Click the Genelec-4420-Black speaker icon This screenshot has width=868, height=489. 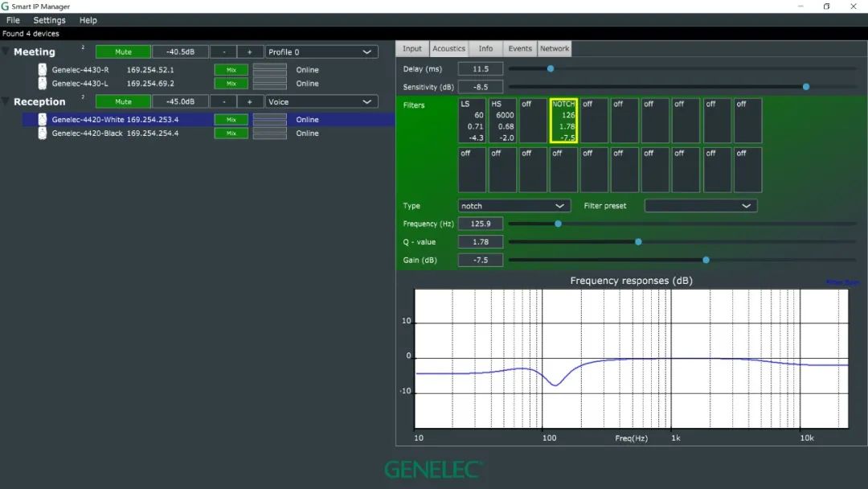(x=42, y=133)
